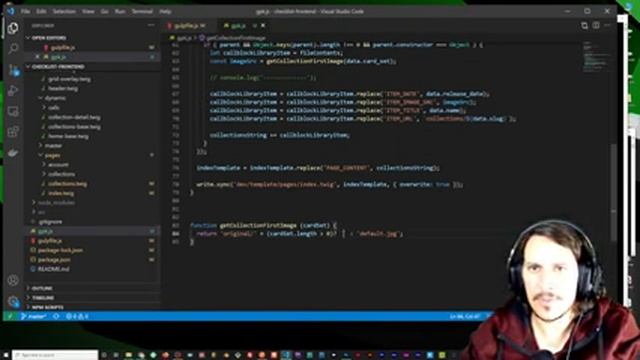The image size is (640, 360).
Task: Click getCollectionFirstImage in breadcrumb
Action: [236, 38]
